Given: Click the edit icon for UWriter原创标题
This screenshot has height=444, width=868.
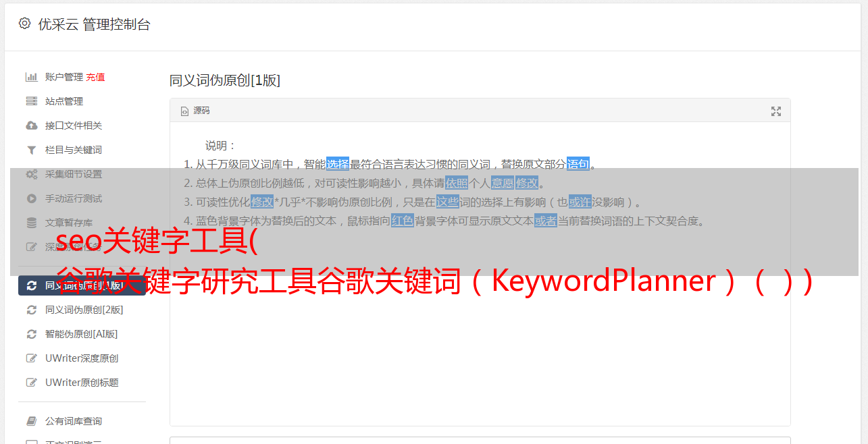Looking at the screenshot, I should click(31, 383).
